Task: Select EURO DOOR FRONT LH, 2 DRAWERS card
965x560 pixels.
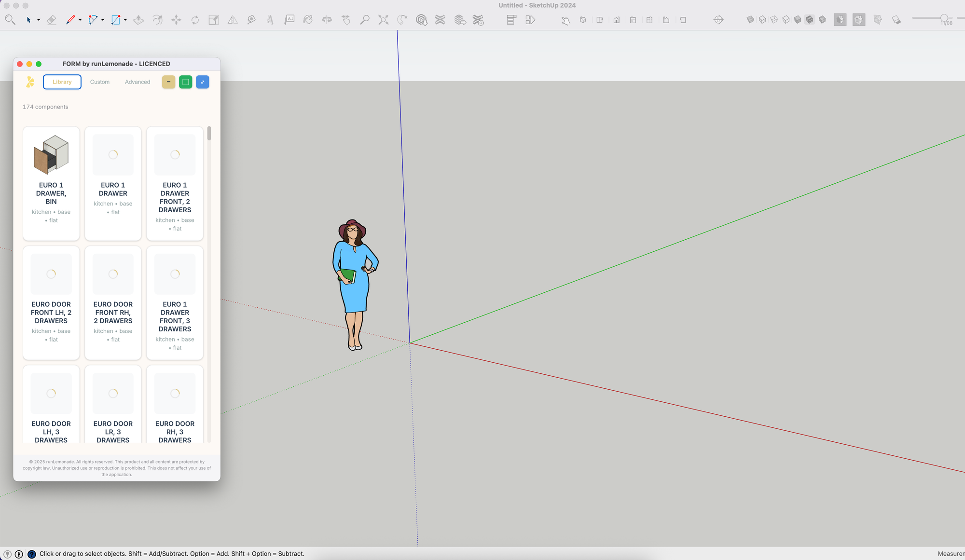Action: [51, 303]
